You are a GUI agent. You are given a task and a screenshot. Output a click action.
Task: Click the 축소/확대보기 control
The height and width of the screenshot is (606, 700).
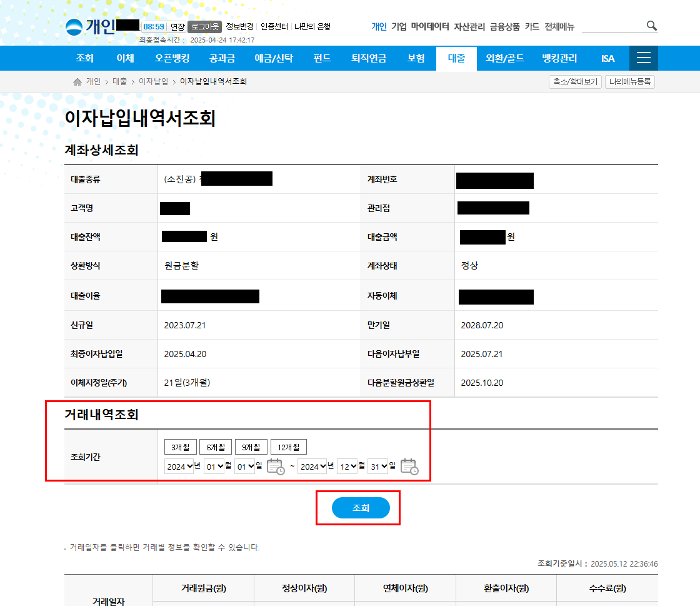575,81
